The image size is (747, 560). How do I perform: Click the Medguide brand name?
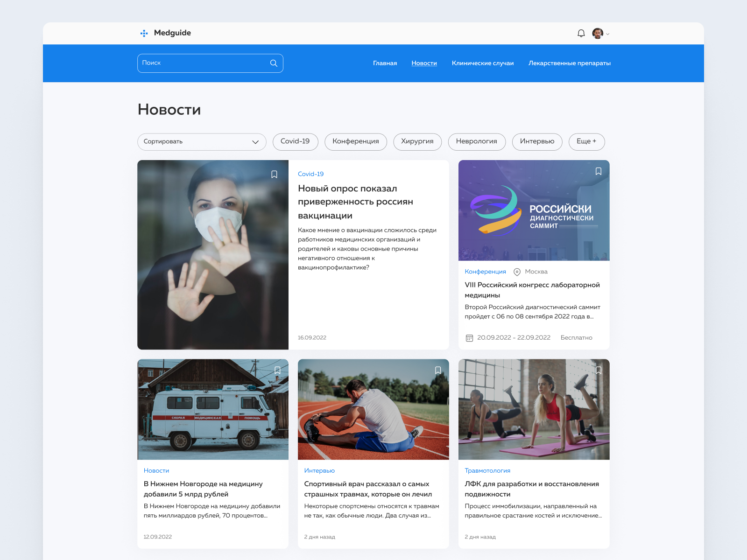point(172,33)
